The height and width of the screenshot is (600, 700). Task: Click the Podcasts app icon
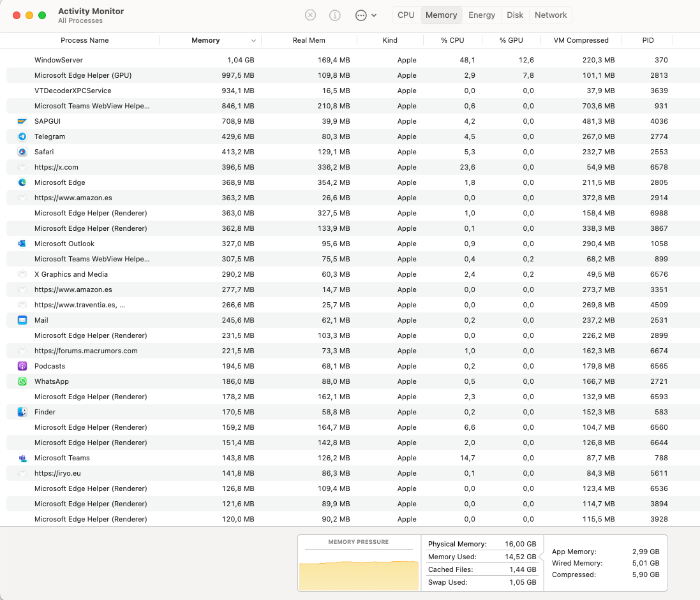click(x=22, y=366)
